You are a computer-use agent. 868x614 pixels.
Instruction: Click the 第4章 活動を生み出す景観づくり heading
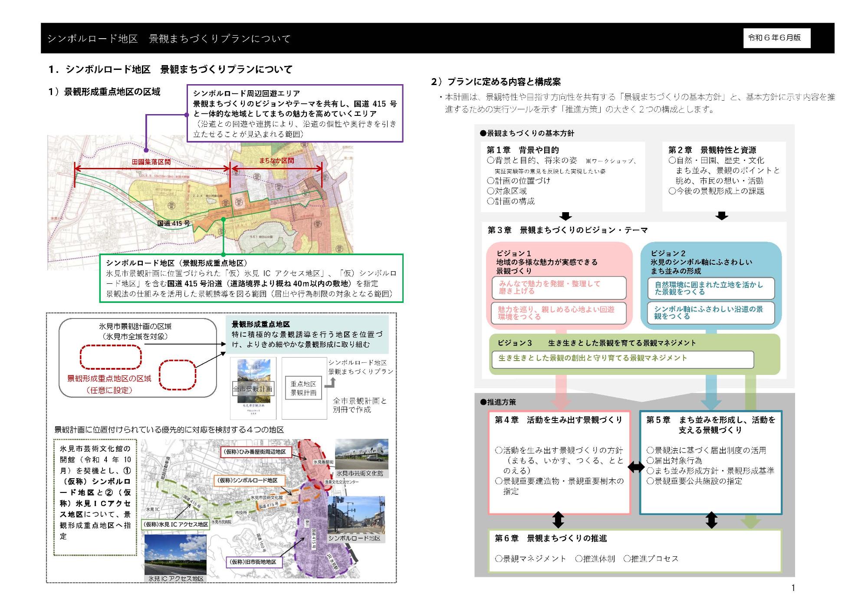coord(558,420)
